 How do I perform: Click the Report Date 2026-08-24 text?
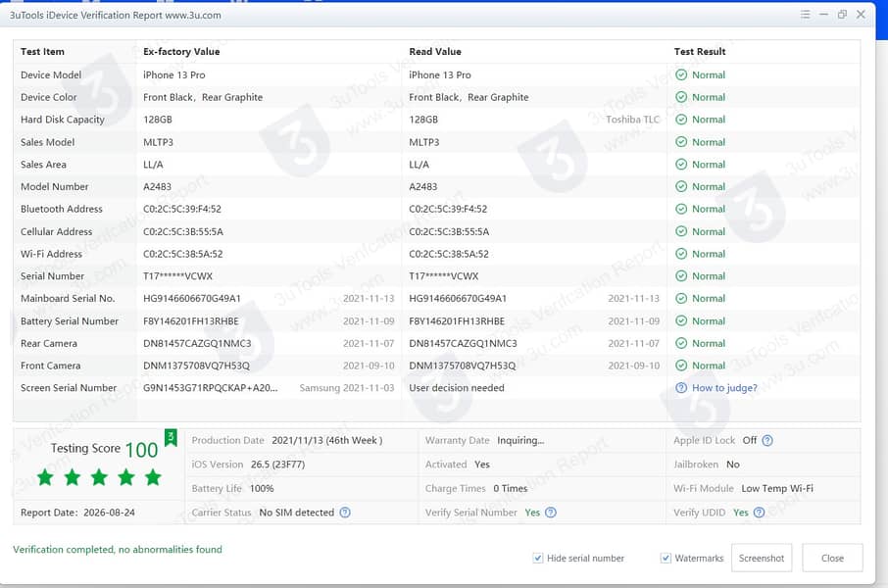[x=77, y=513]
